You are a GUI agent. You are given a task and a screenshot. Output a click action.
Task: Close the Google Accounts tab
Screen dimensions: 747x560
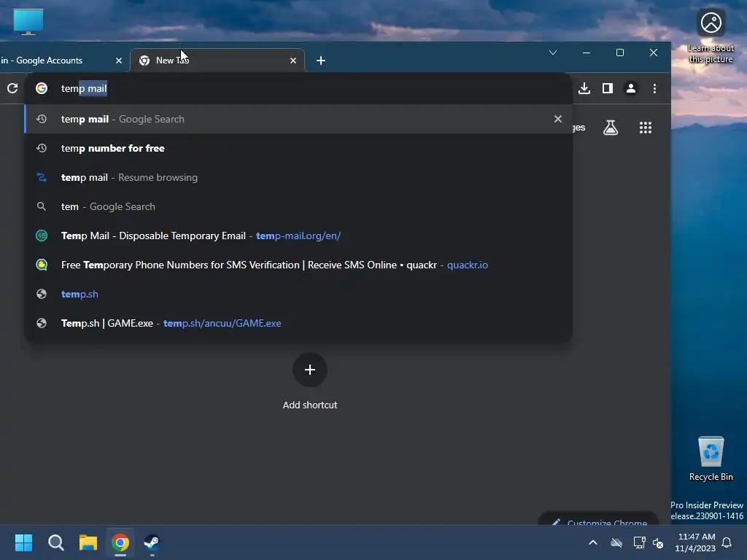coord(119,61)
